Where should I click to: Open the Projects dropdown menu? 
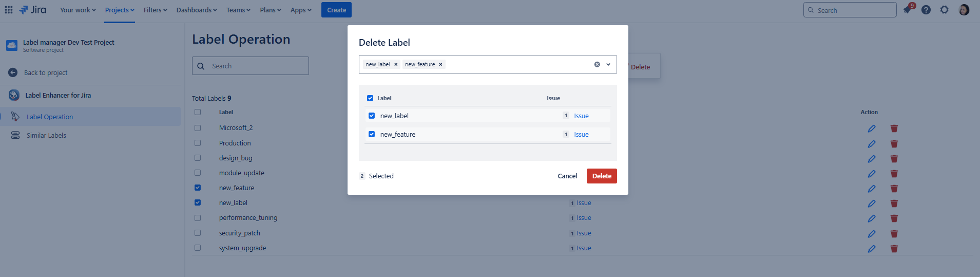coord(120,10)
